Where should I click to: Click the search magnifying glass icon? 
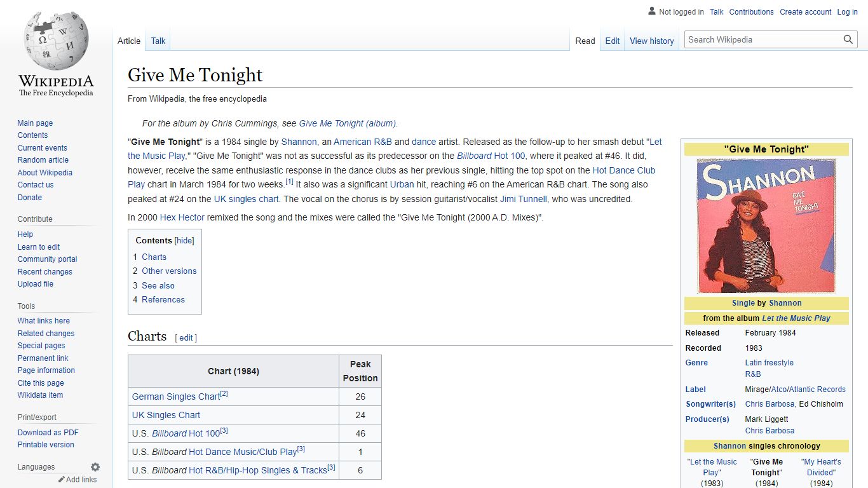tap(848, 39)
